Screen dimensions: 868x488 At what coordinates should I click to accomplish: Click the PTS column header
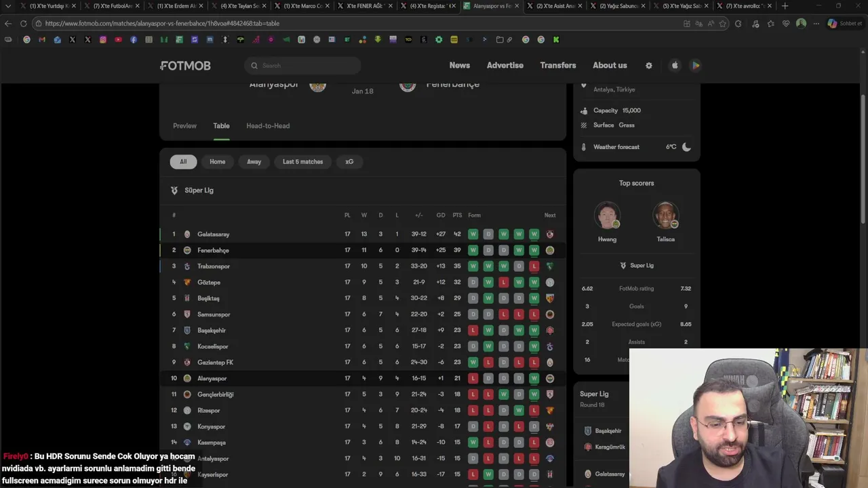(x=457, y=216)
